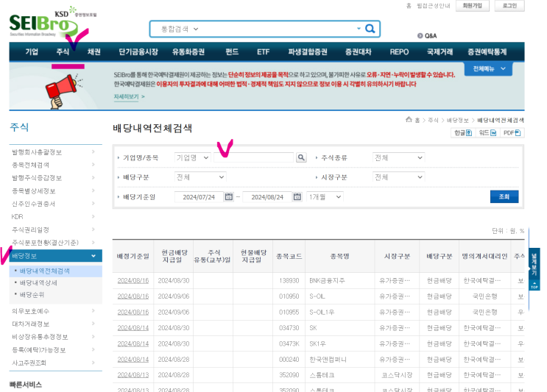Export results as PDF file
Image resolution: width=547 pixels, height=392 pixels.
pos(512,133)
